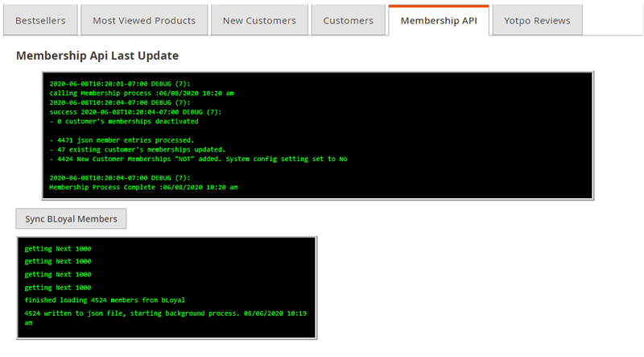Click the last 'getting Next 1000' line
Screen dimensions: 644x357
58,287
